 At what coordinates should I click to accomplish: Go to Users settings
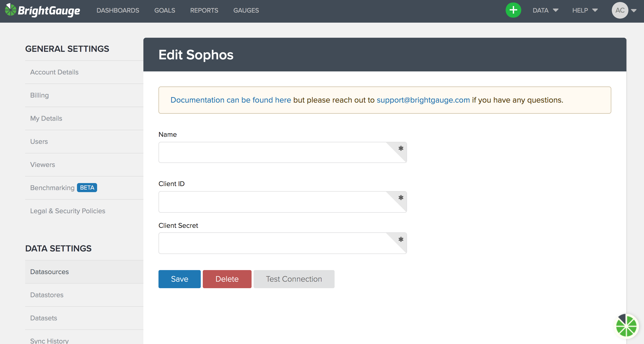click(84, 142)
